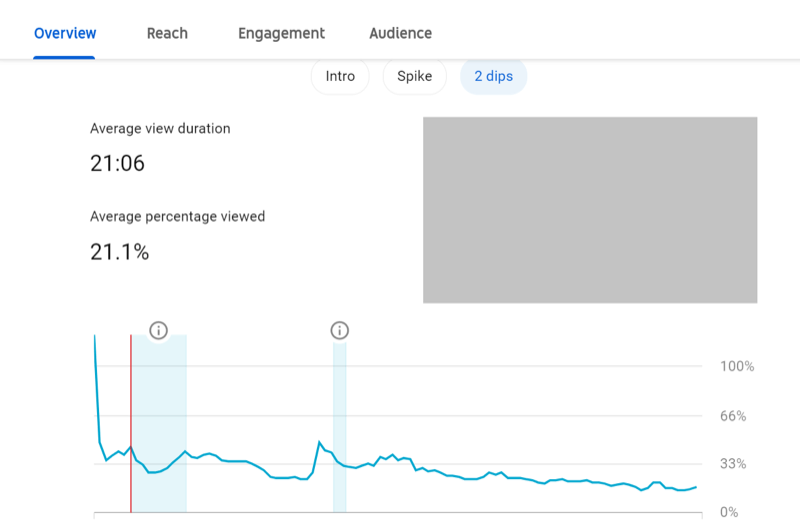The width and height of the screenshot is (800, 521).
Task: Switch to the Overview tab
Action: [x=65, y=33]
